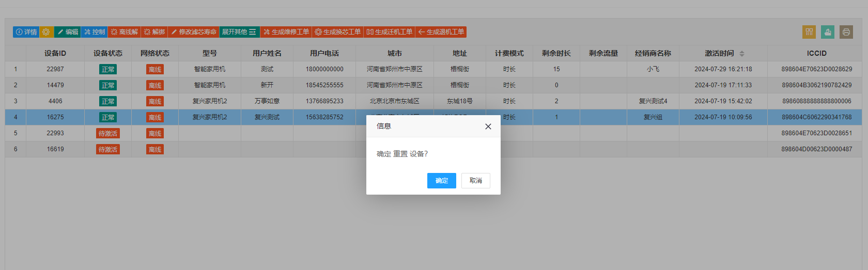Click activation time 2024-07-29 16:21:18
868x270 pixels.
[723, 69]
